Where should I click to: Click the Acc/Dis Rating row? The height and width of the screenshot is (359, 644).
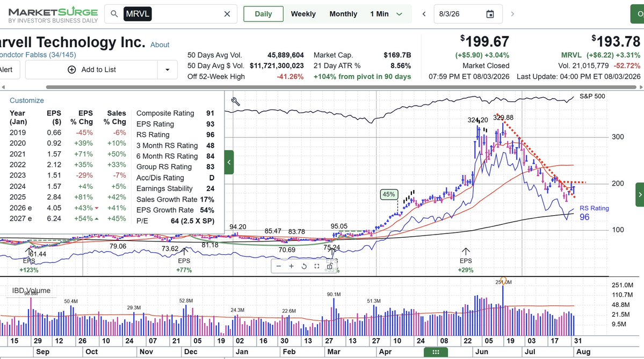click(x=176, y=178)
